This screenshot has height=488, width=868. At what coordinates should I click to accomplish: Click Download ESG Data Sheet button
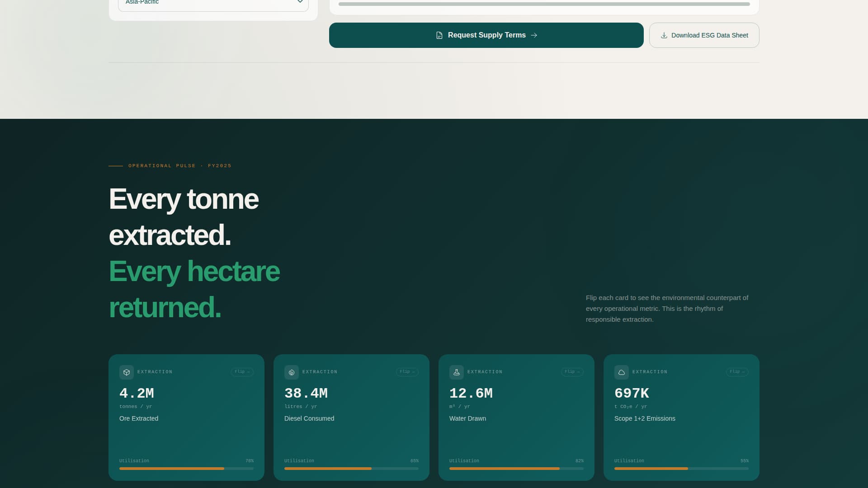(704, 35)
